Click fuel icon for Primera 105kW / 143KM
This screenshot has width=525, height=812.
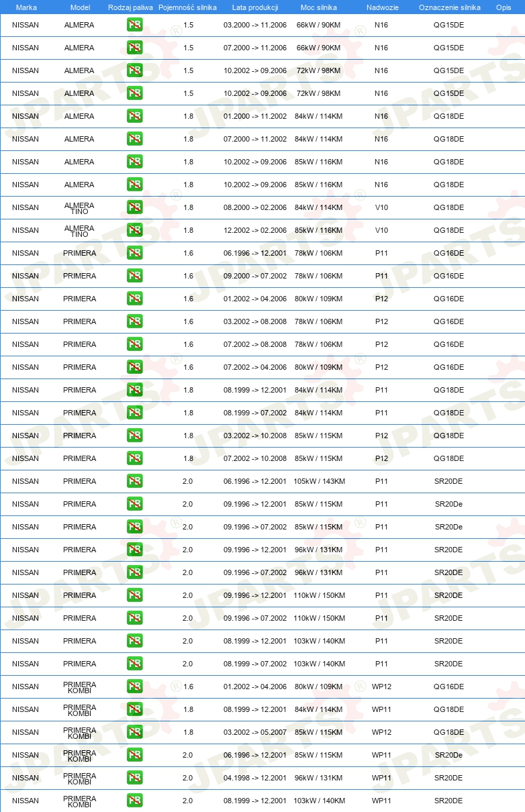point(134,481)
